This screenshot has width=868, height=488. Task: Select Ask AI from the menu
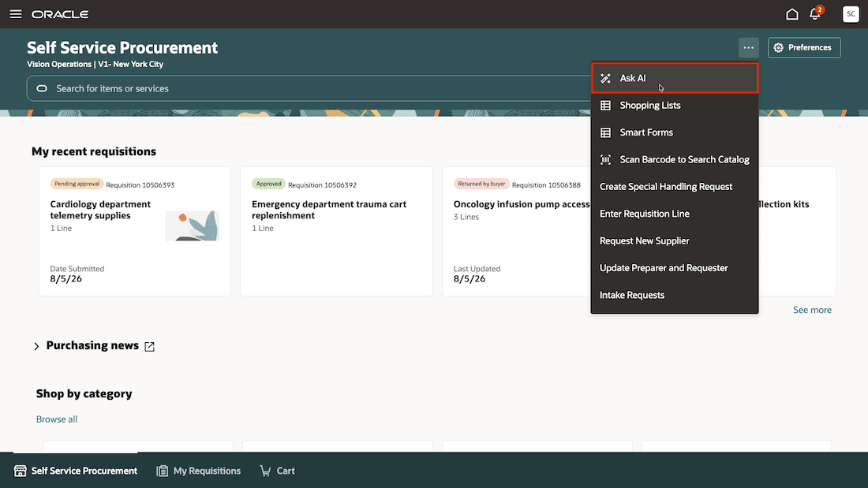click(674, 78)
